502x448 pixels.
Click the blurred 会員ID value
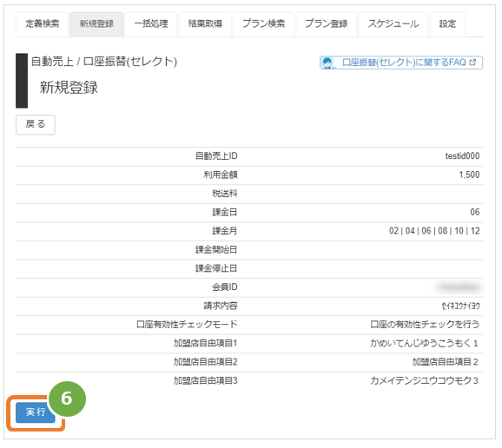459,287
